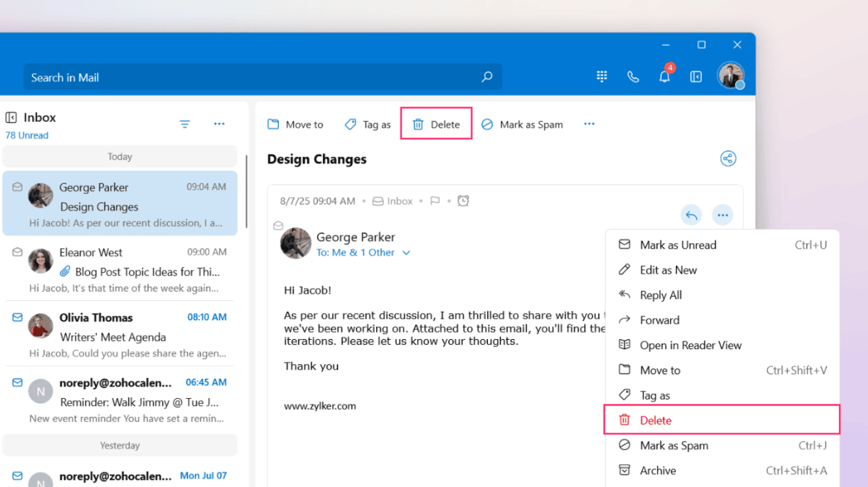Image resolution: width=868 pixels, height=487 pixels.
Task: Select Forward in the context menu
Action: (659, 320)
